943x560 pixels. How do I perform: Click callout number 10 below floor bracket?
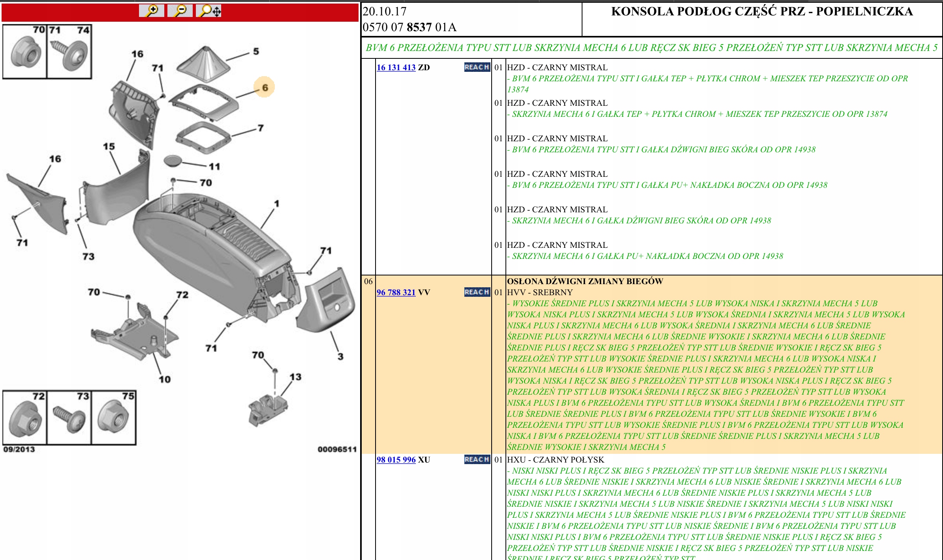[x=165, y=380]
